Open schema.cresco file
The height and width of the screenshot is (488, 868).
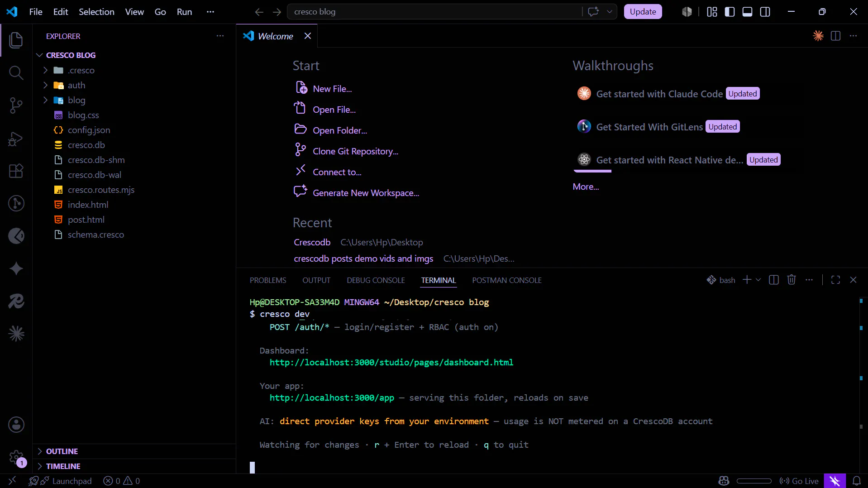pyautogui.click(x=95, y=234)
